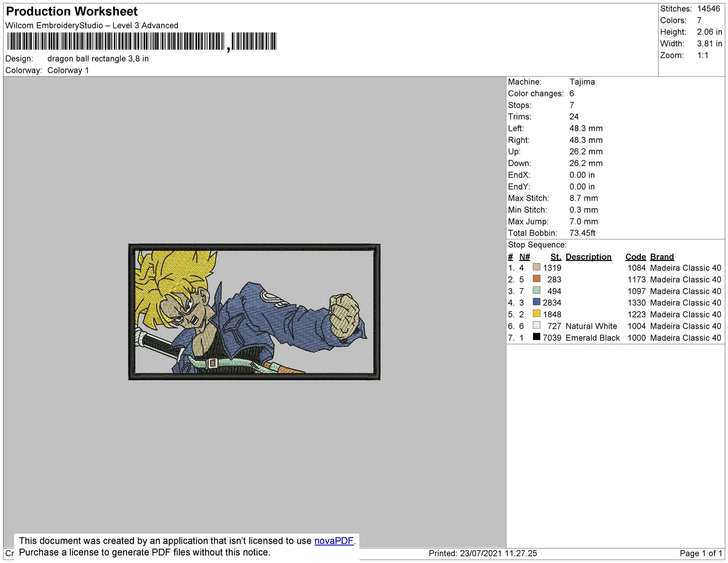
Task: Click the Total Bobbin value 73.45ft
Action: [582, 233]
